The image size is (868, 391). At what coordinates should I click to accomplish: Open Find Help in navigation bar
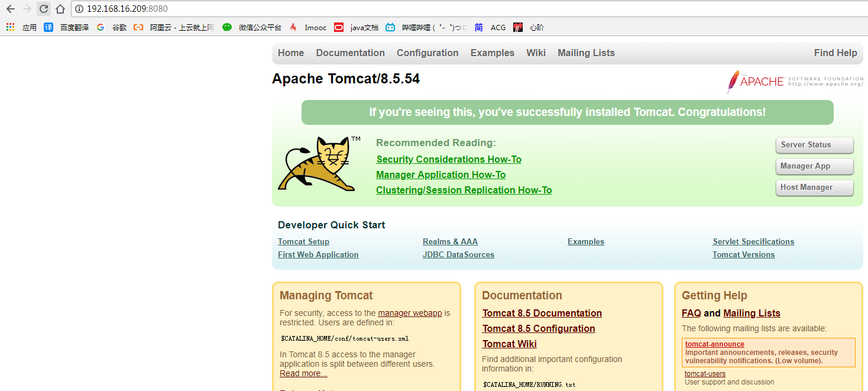point(835,53)
